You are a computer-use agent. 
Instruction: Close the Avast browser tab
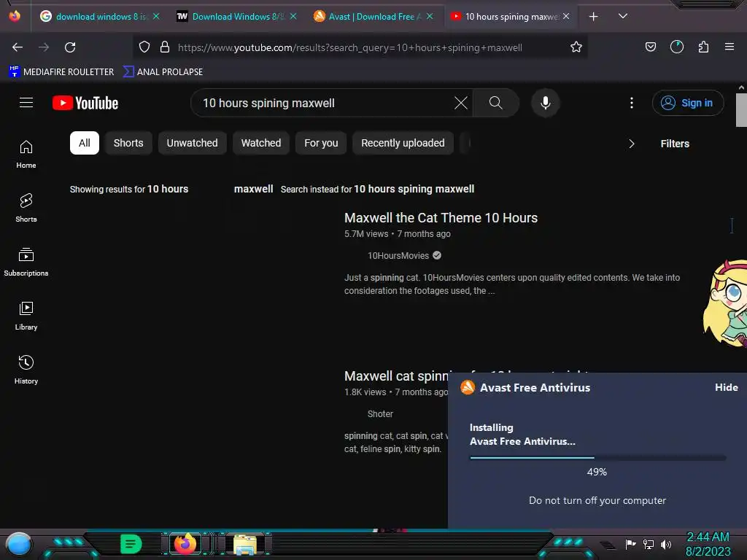pos(429,16)
